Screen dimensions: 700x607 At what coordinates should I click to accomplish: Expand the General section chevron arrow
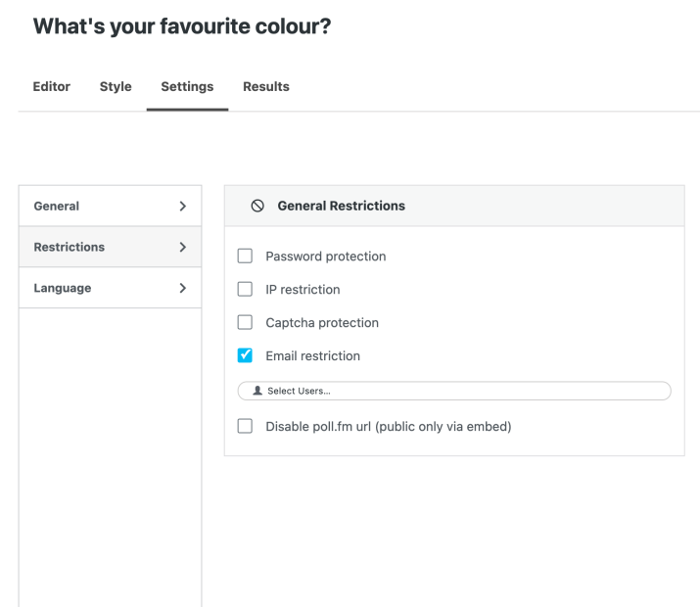point(182,207)
